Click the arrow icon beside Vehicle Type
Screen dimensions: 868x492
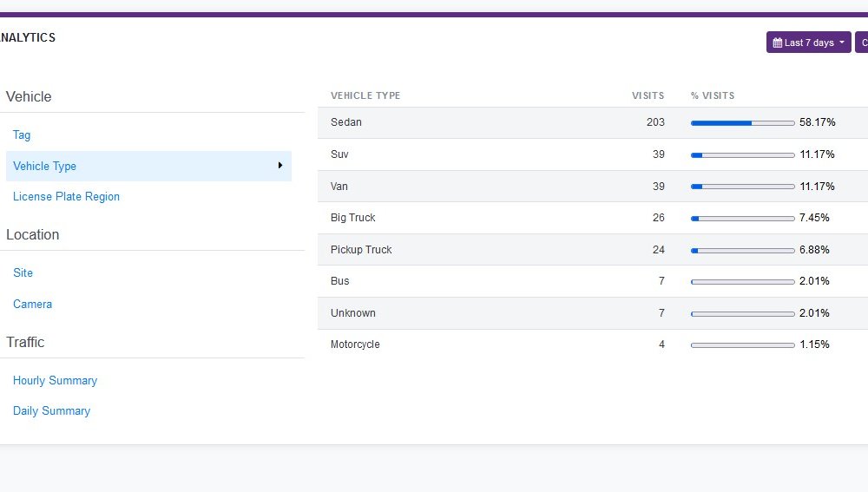[280, 166]
